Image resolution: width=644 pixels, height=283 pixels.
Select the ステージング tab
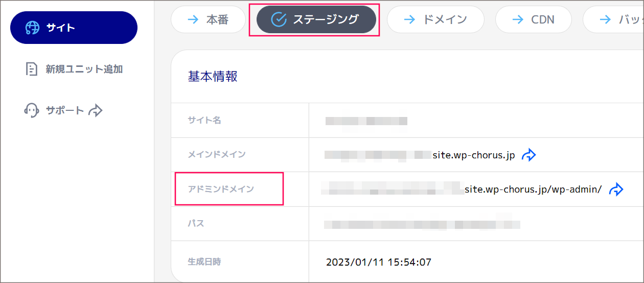316,19
